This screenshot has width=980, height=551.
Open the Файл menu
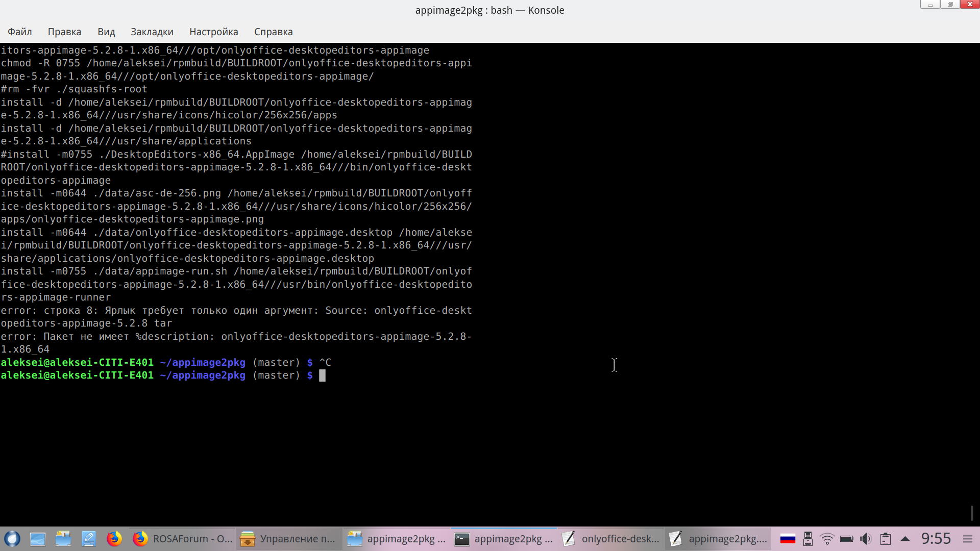point(19,32)
